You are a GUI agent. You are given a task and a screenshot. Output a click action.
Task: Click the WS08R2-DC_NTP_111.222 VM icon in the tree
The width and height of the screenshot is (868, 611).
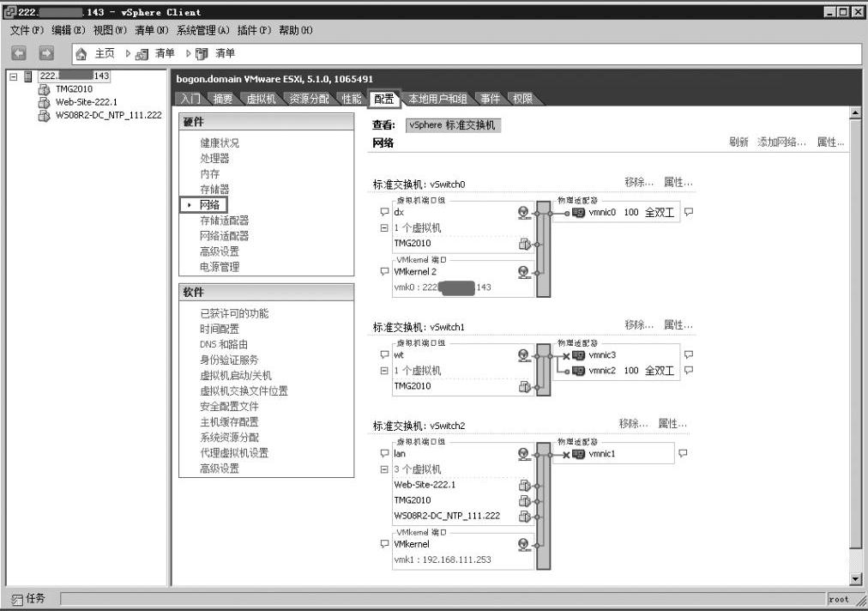pyautogui.click(x=44, y=116)
